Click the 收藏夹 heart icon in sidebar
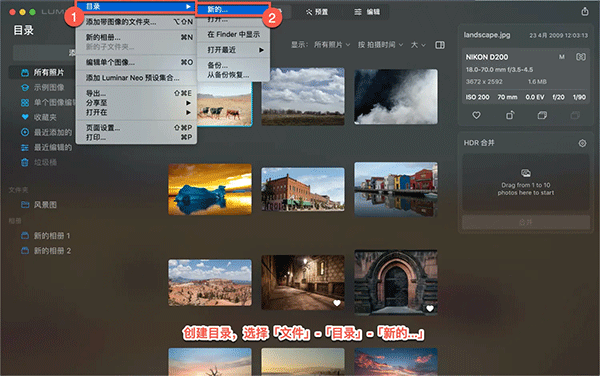 tap(25, 117)
